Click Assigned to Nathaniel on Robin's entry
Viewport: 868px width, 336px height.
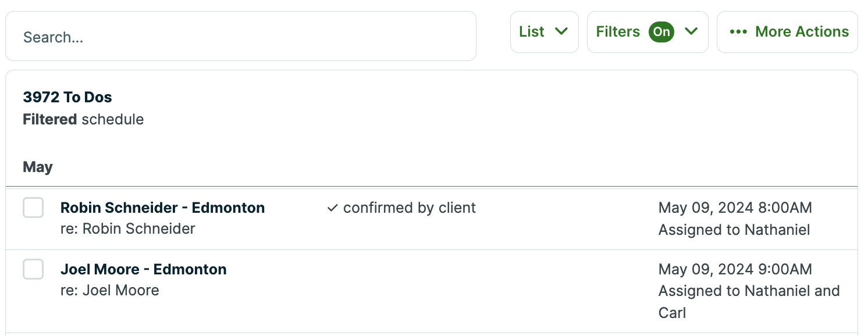click(x=734, y=230)
